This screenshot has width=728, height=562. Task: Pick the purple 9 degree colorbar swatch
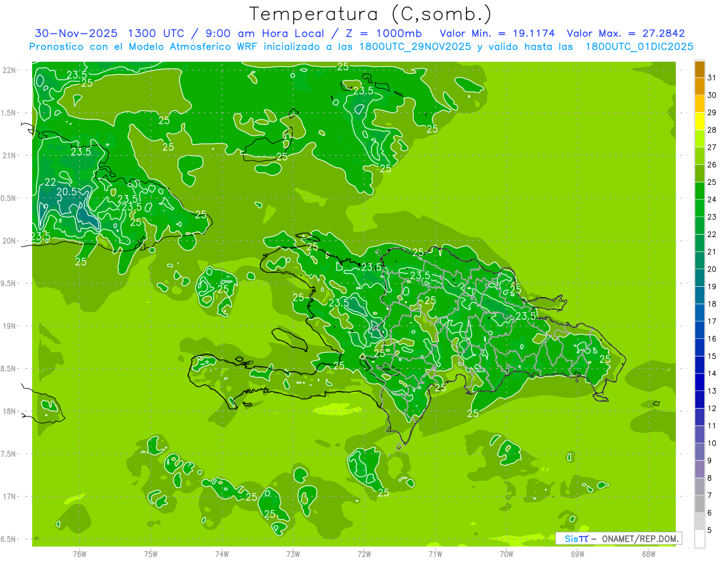coord(699,452)
